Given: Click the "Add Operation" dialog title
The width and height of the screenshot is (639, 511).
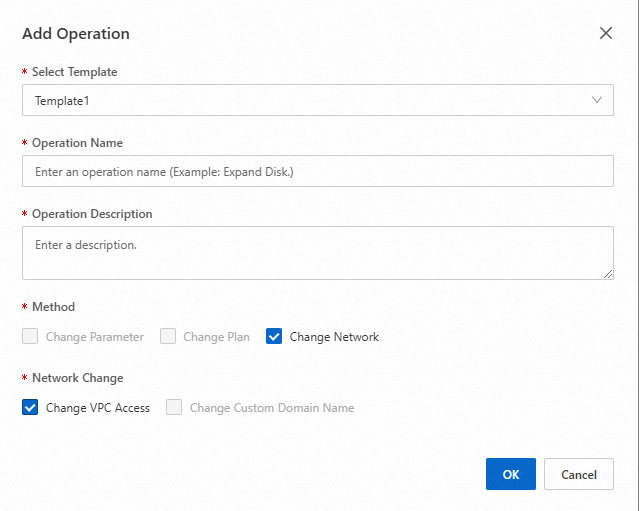Looking at the screenshot, I should point(76,34).
